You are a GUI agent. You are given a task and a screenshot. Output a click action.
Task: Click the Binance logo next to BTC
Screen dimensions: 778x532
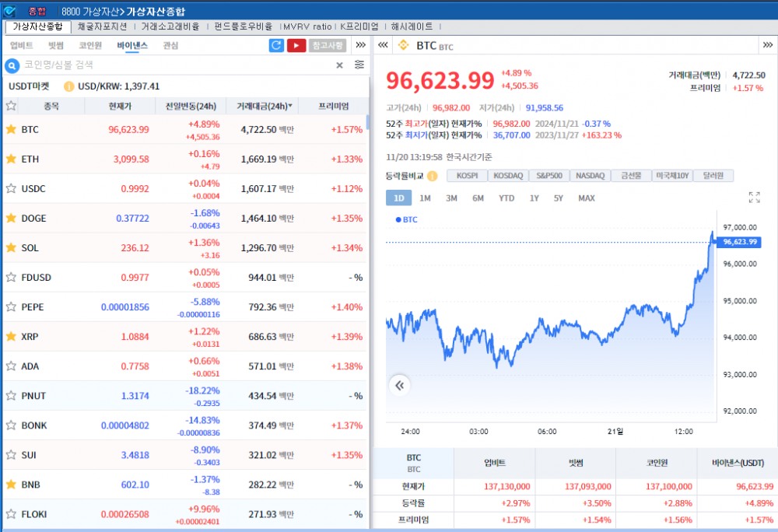click(403, 45)
